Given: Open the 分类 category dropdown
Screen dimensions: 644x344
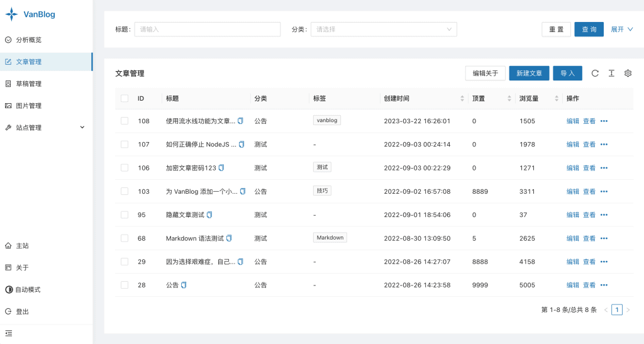Looking at the screenshot, I should point(384,29).
